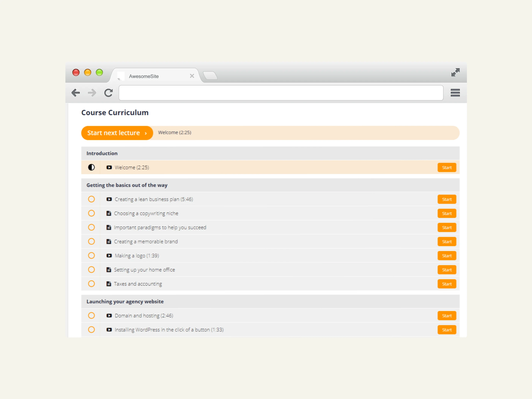Click the video icon for Making a logo
Image resolution: width=532 pixels, height=399 pixels.
click(x=109, y=256)
